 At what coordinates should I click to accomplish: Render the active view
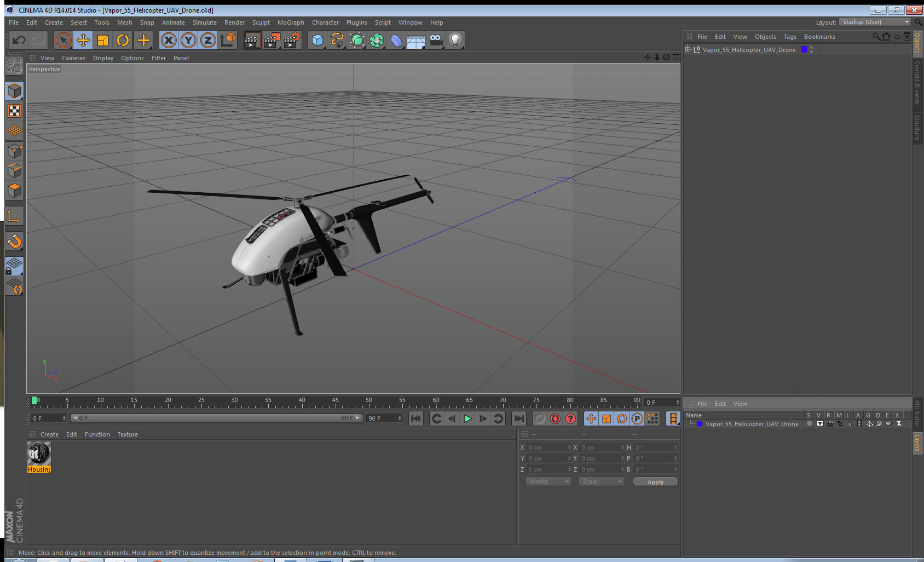pos(251,40)
